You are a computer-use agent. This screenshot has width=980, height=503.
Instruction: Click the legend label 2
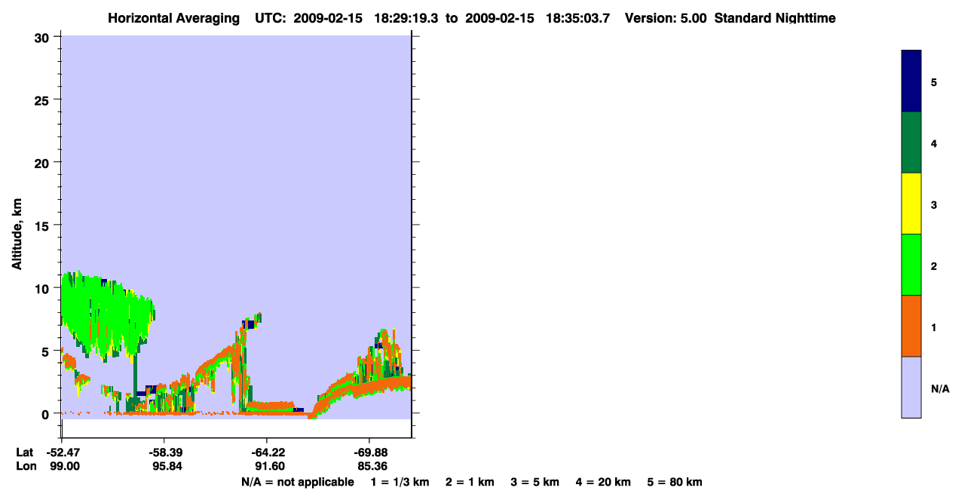934,266
